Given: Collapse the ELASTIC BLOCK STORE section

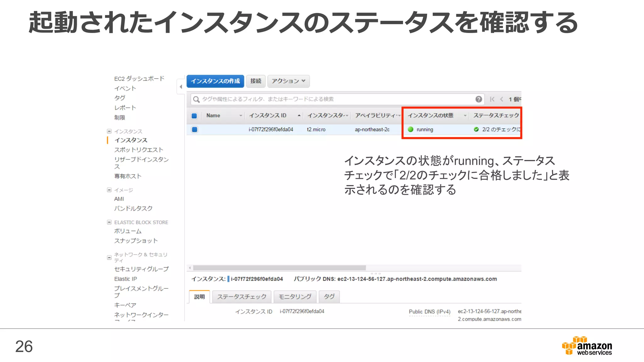Looking at the screenshot, I should pyautogui.click(x=109, y=222).
